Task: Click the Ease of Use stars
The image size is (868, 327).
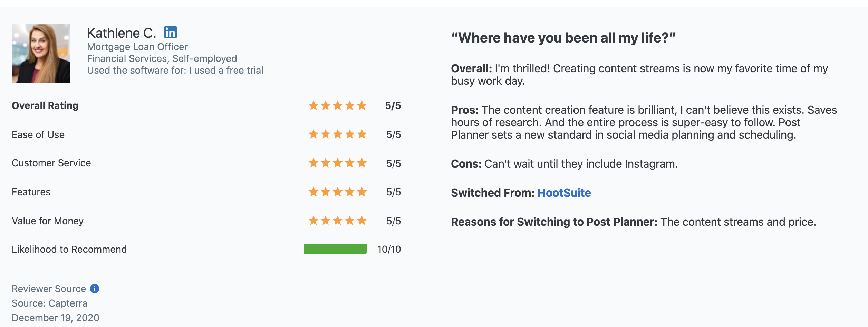Action: [338, 134]
